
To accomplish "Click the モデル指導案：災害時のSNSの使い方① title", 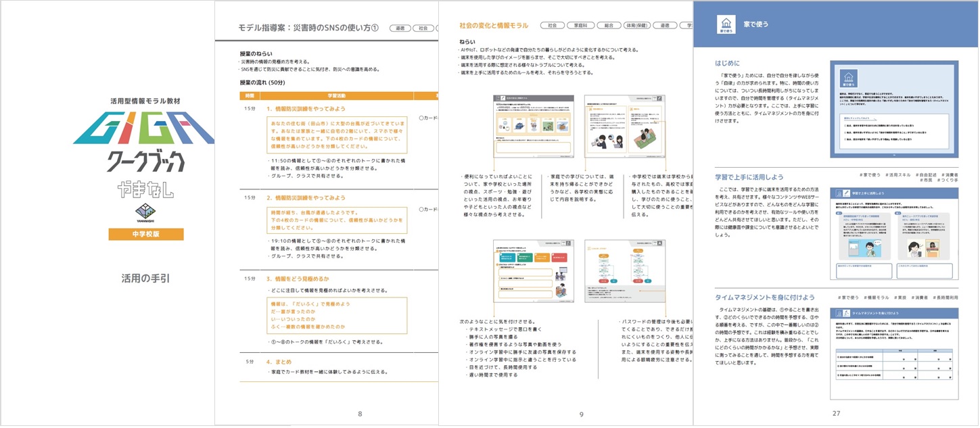I will 308,28.
